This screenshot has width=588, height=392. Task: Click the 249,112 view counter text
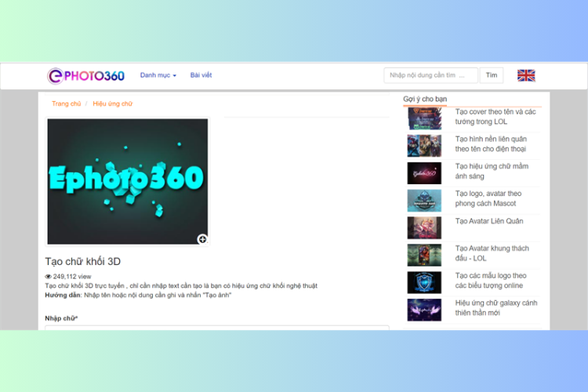coord(72,277)
